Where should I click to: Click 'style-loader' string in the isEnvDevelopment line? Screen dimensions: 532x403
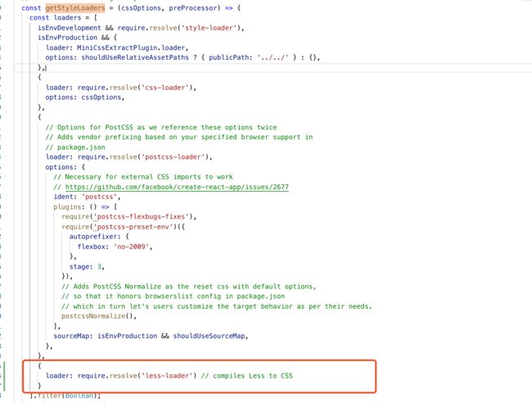[209, 28]
